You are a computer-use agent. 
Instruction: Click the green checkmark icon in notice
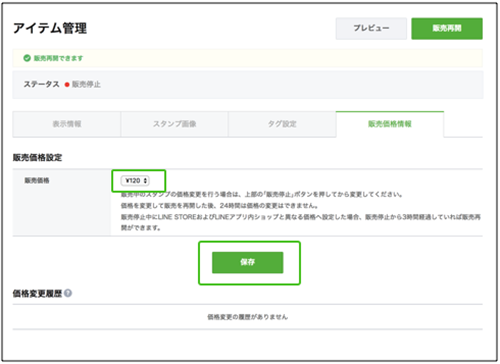click(x=27, y=58)
